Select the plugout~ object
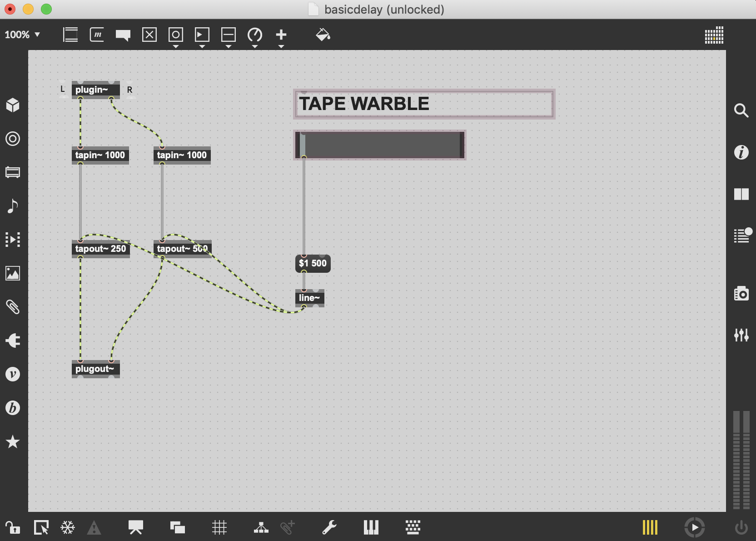The width and height of the screenshot is (756, 541). (x=95, y=369)
